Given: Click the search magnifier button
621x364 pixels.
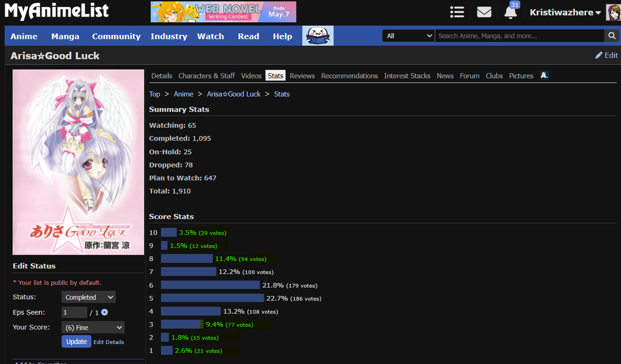Looking at the screenshot, I should pos(611,36).
